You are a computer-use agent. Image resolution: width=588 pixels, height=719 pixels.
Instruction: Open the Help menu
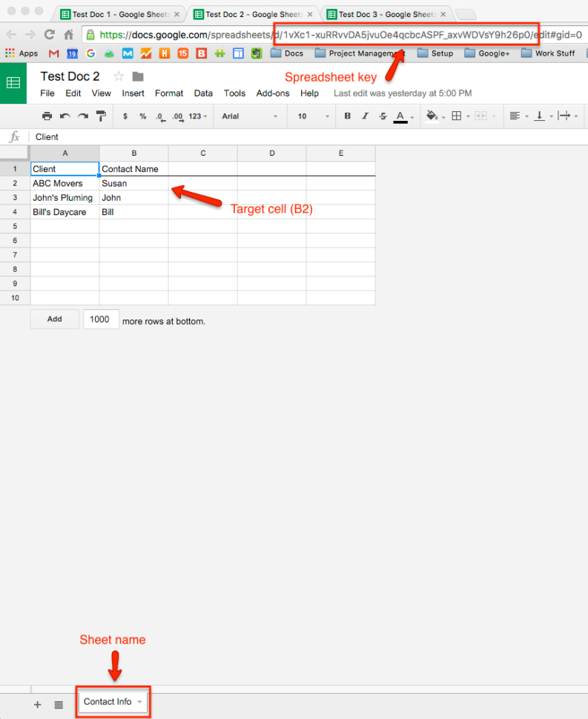click(310, 93)
